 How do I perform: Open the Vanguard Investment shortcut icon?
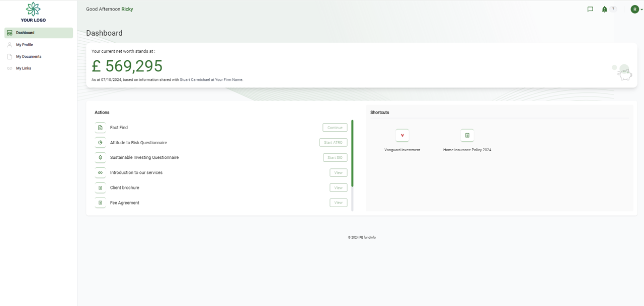(403, 135)
